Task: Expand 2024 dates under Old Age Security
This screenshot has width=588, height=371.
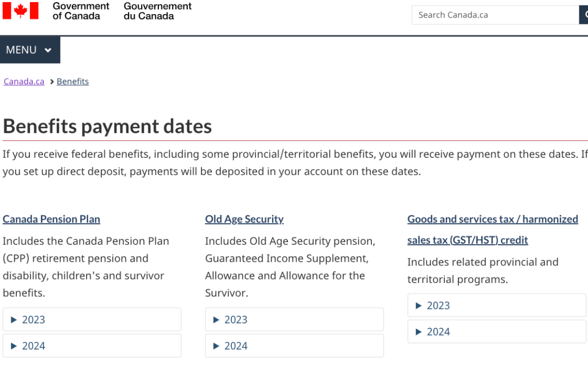Action: click(x=294, y=346)
